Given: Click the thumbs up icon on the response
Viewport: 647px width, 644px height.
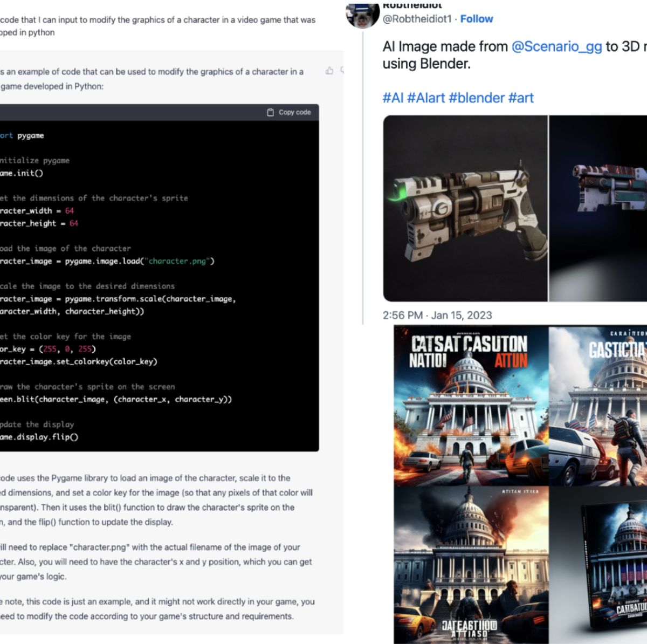Looking at the screenshot, I should click(329, 71).
